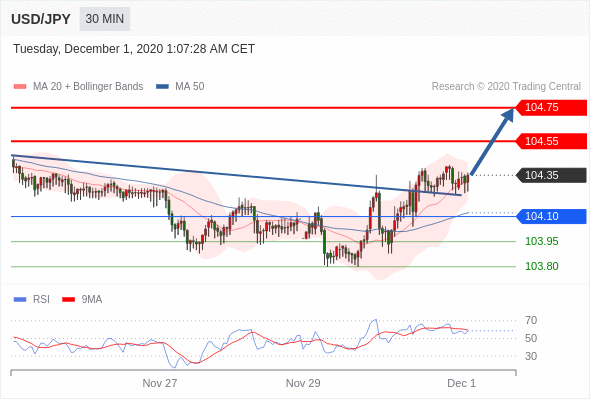Click the 103.80 support level label
The image size is (590, 400).
pyautogui.click(x=542, y=266)
